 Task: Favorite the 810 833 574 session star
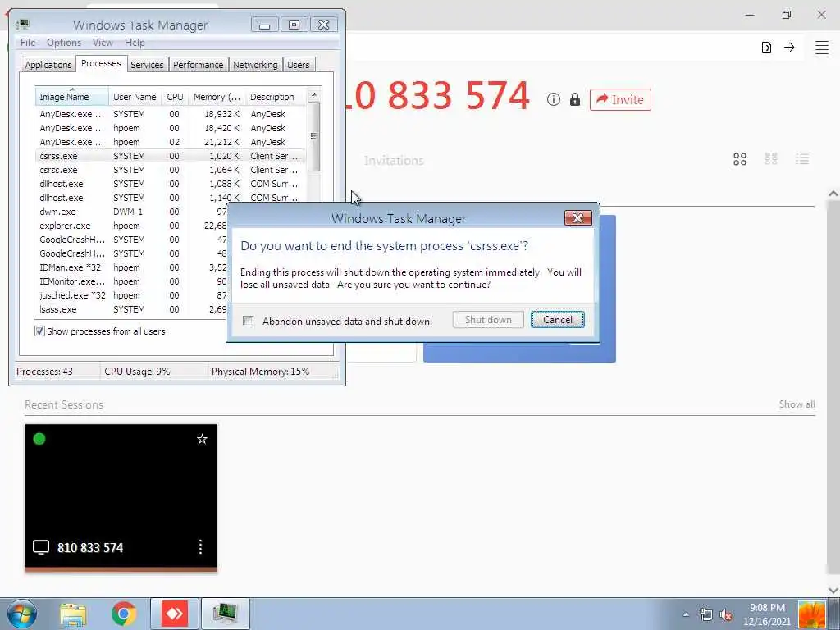pyautogui.click(x=202, y=440)
